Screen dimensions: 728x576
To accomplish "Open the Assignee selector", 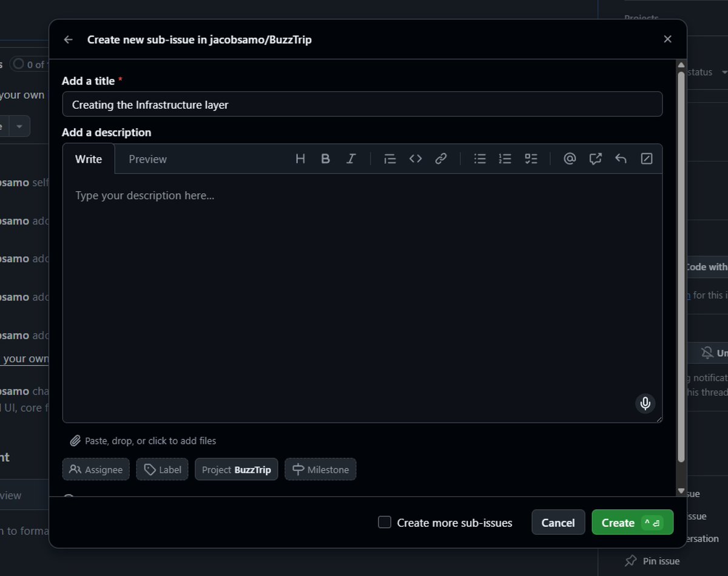I will coord(95,469).
